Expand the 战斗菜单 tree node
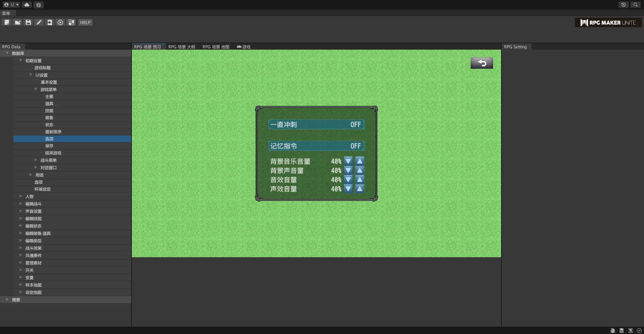This screenshot has height=334, width=644. point(36,160)
